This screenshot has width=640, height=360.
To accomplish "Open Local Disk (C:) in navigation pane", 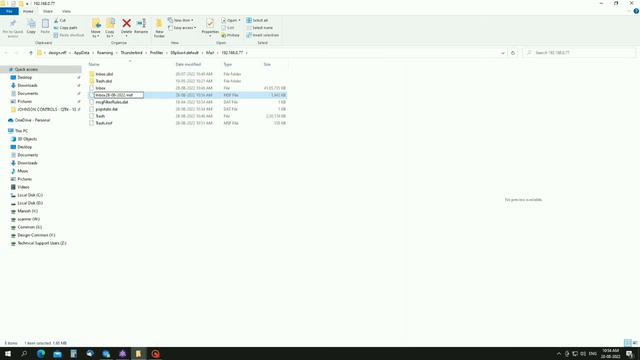I will [30, 195].
